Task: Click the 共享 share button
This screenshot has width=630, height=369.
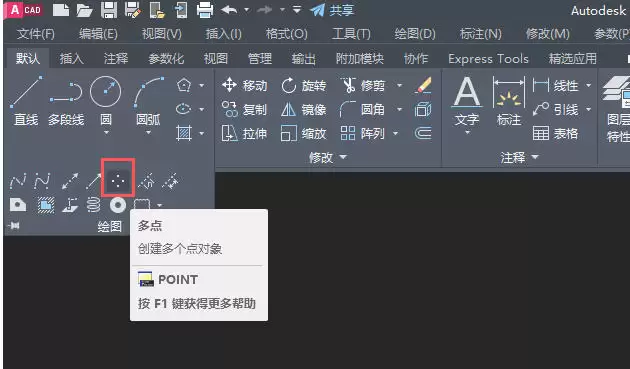Action: pyautogui.click(x=332, y=10)
